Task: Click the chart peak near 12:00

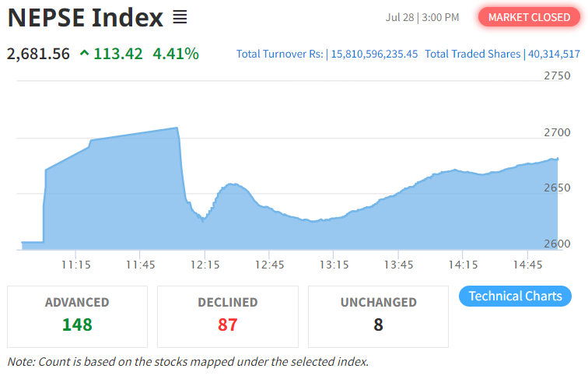Action: pyautogui.click(x=177, y=128)
